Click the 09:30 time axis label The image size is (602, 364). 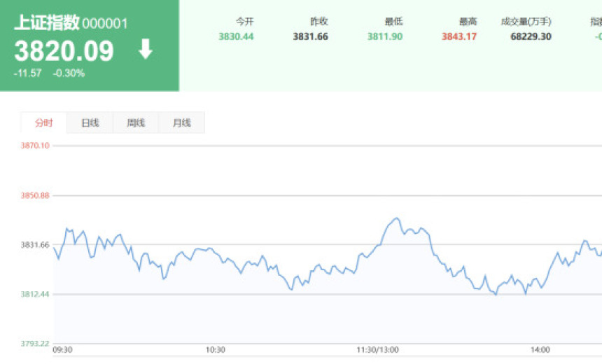point(62,350)
